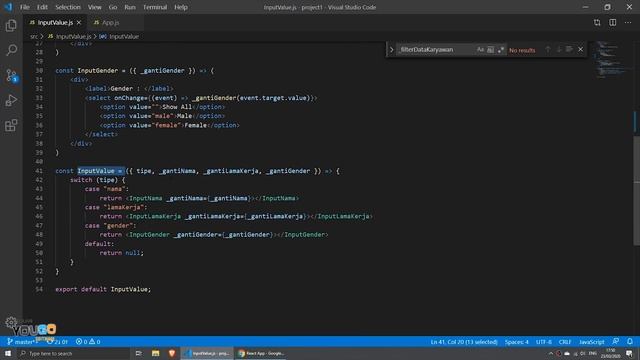
Task: Click the src breadcrumb segment
Action: pyautogui.click(x=34, y=36)
